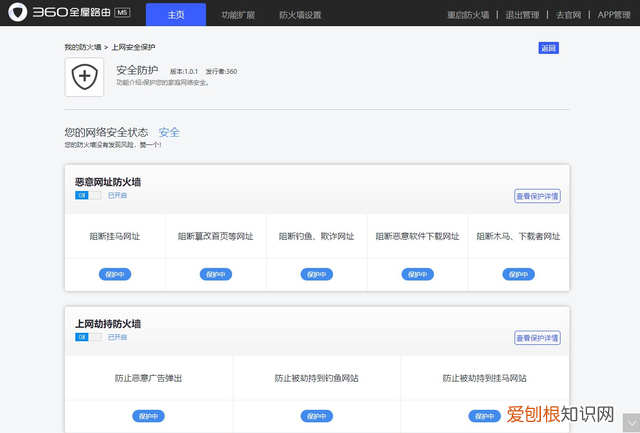View 恶意网址防火墙 protection details button
Viewport: 640px width, 433px height.
tap(537, 196)
